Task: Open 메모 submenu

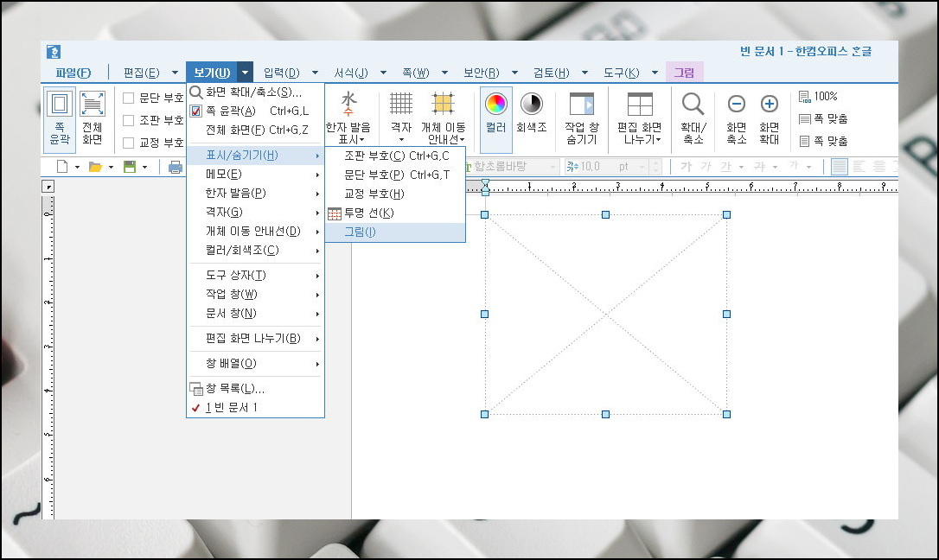Action: pyautogui.click(x=256, y=174)
